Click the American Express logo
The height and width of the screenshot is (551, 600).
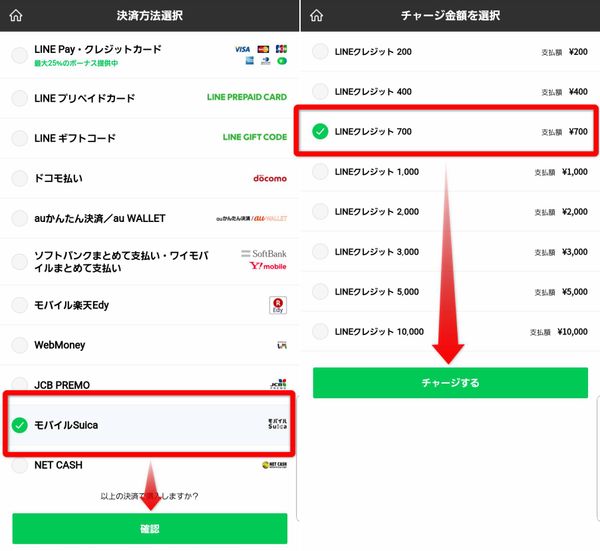249,60
